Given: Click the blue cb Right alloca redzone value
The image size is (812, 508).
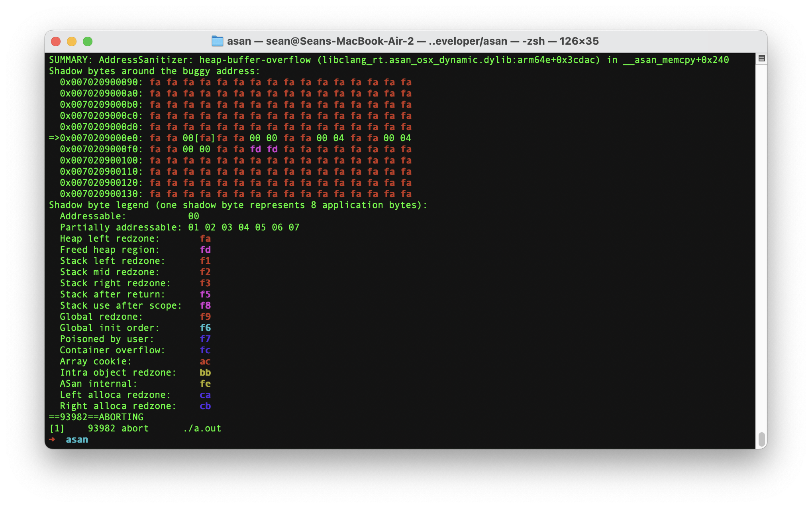Looking at the screenshot, I should click(x=205, y=406).
